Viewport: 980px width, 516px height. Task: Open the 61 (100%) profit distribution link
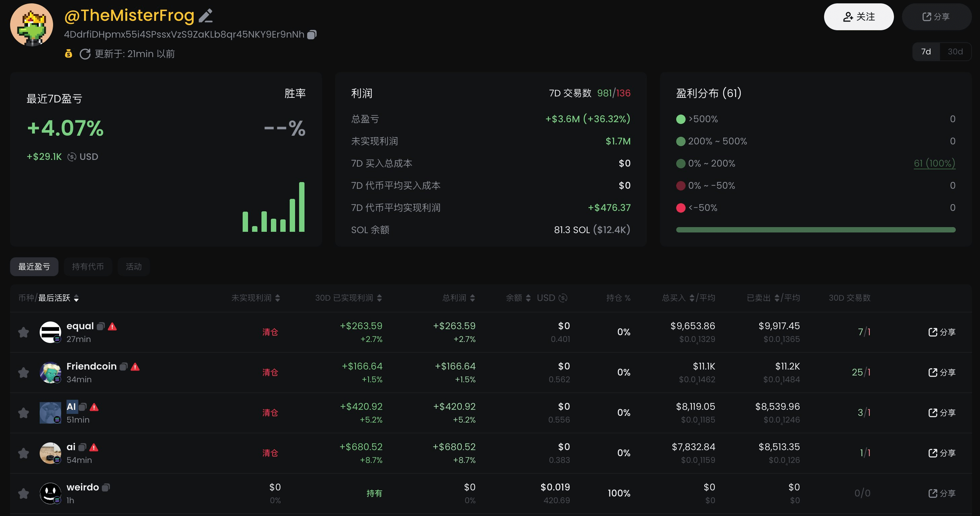click(934, 164)
